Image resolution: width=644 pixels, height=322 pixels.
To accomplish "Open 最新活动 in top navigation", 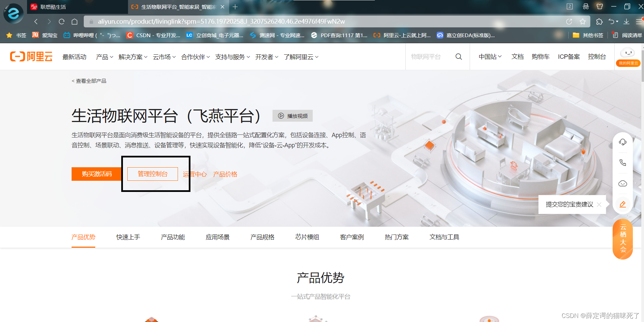I will click(x=74, y=57).
